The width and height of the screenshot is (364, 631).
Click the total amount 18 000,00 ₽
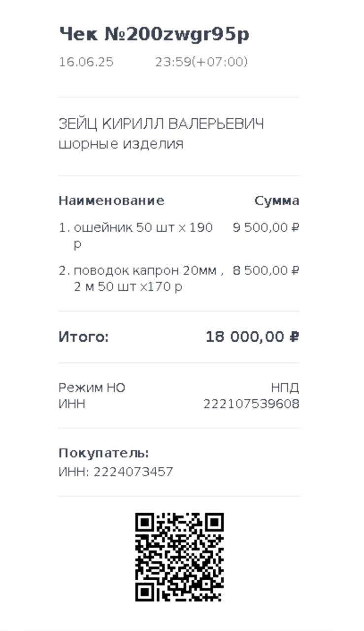click(252, 337)
